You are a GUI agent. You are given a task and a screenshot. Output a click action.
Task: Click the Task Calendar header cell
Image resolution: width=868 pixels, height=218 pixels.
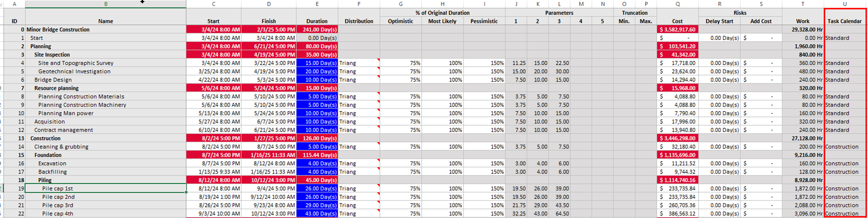click(x=844, y=21)
